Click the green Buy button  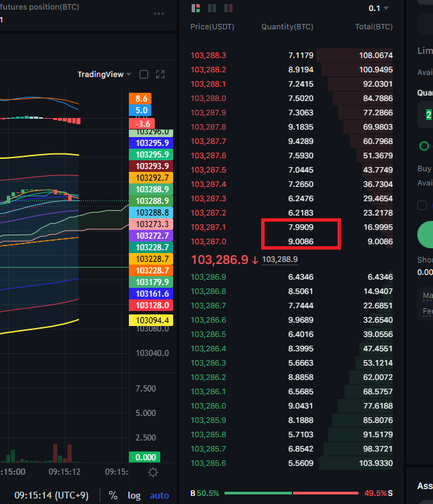(425, 235)
